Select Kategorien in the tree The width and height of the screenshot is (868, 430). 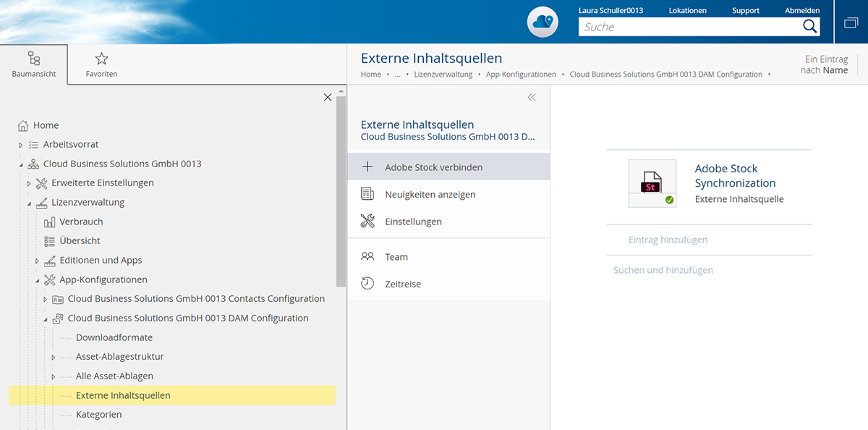click(98, 415)
